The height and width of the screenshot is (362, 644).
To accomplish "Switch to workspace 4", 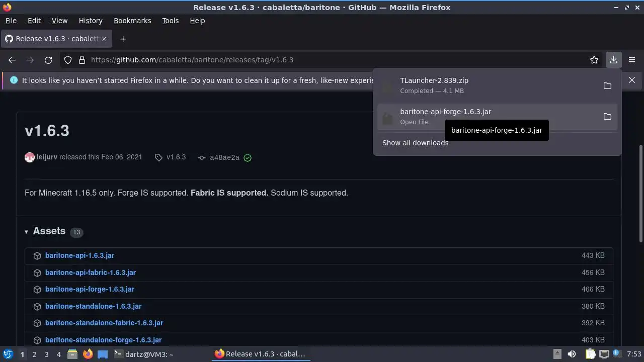I will tap(58, 354).
